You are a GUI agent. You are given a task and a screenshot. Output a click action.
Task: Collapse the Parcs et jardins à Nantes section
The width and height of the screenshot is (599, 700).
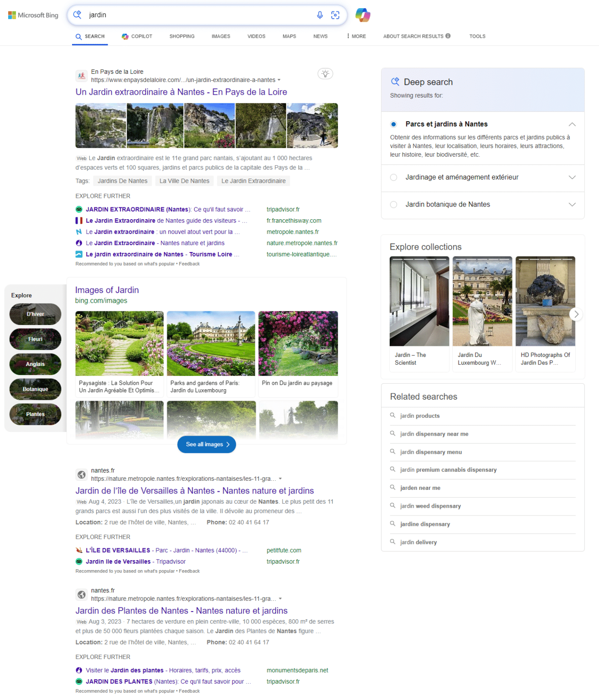coord(572,124)
